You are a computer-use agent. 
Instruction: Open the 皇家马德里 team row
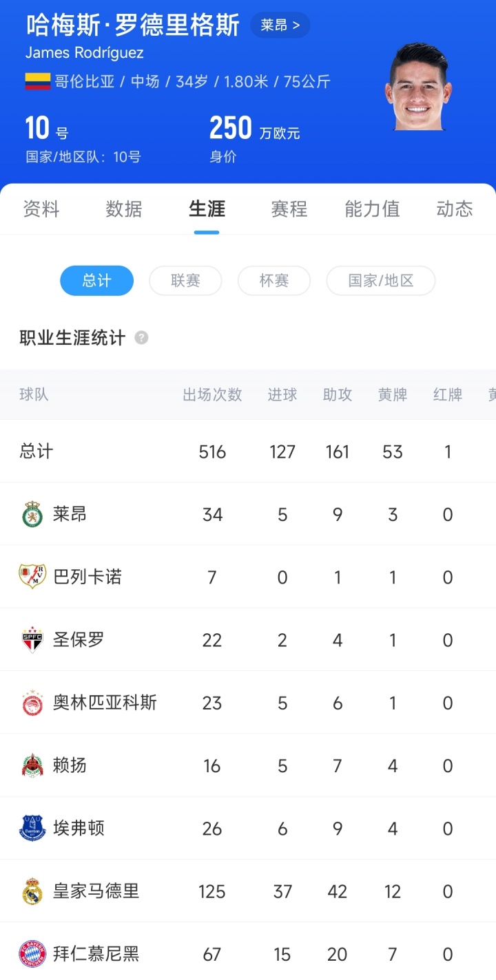point(248,891)
